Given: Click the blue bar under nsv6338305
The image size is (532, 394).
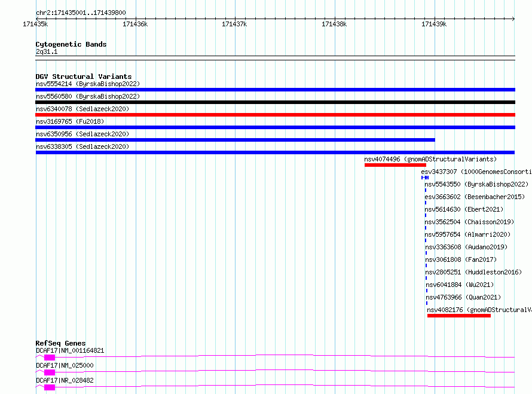Looking at the screenshot, I should (275, 152).
